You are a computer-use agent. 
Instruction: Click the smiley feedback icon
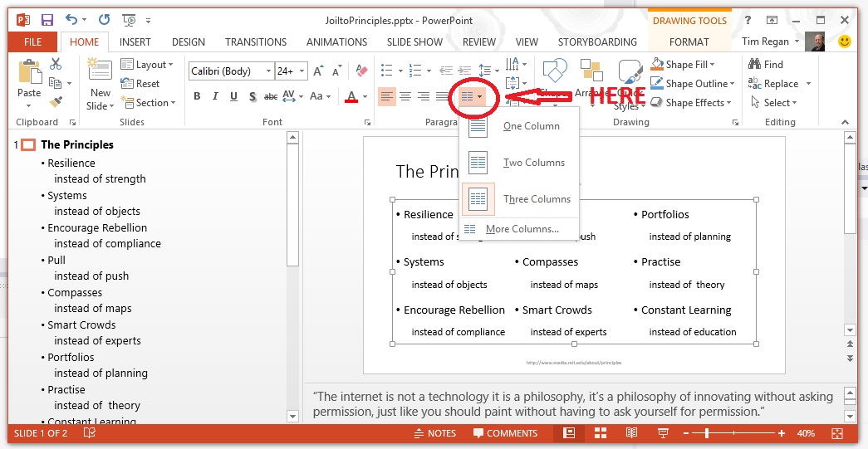pyautogui.click(x=845, y=41)
